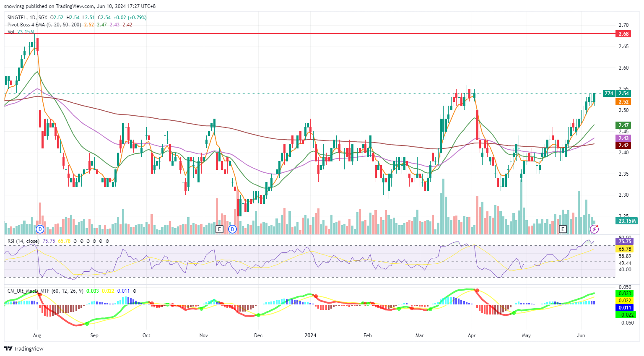Click the 2.30 price scale label
Screen dimensions: 644x356
coord(623,195)
